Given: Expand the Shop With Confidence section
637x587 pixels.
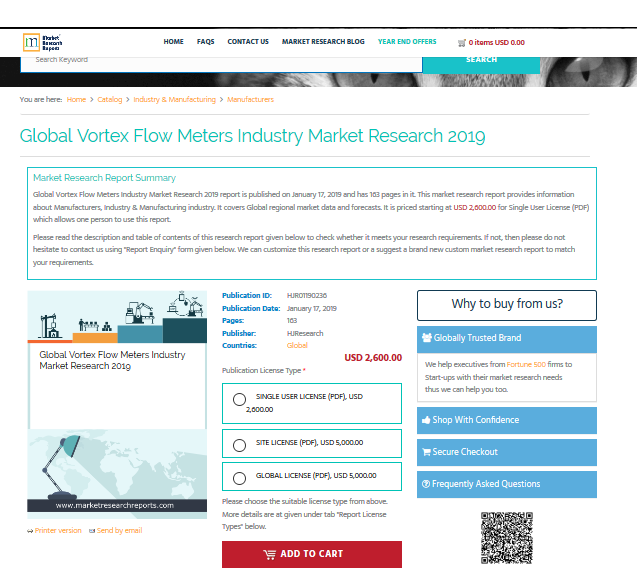Looking at the screenshot, I should tap(507, 420).
